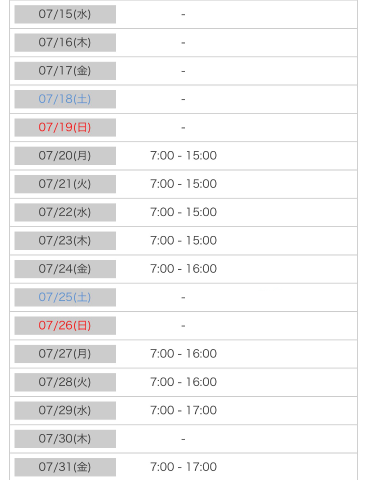Click the blue 07/18(土) date
367x480 pixels.
[65, 99]
